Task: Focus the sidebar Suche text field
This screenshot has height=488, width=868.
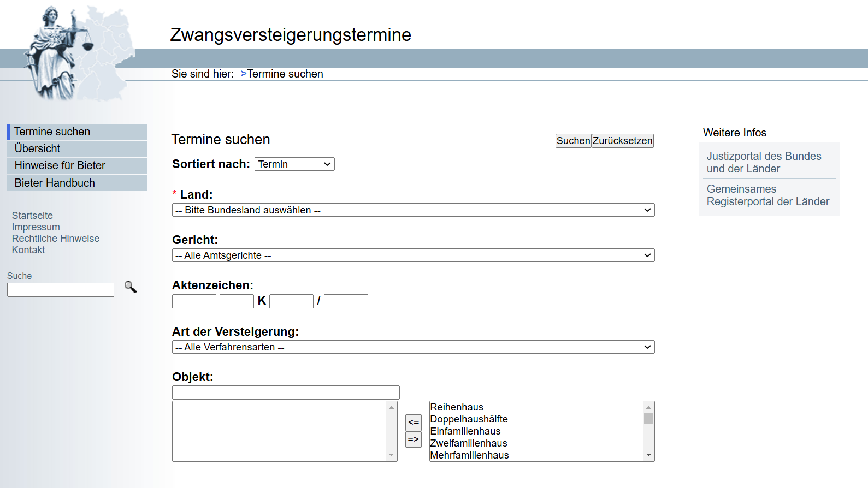Action: (61, 290)
